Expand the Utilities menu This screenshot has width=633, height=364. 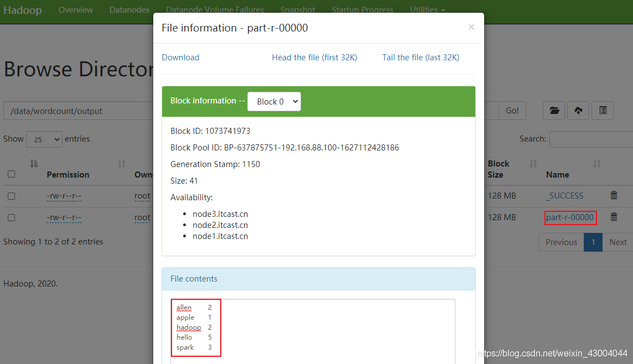[x=427, y=10]
